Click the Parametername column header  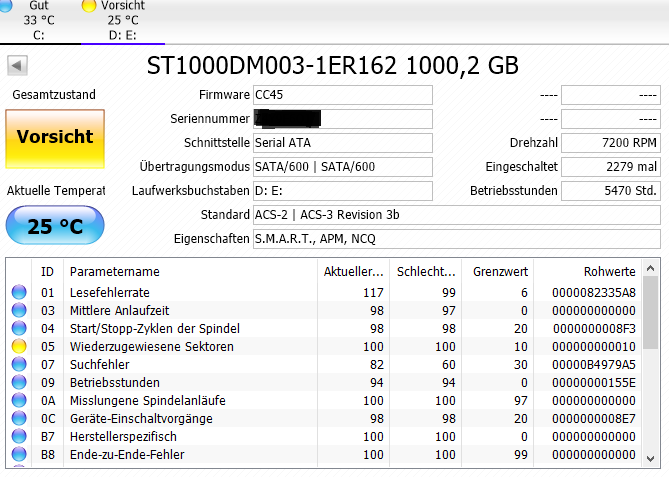[190, 271]
